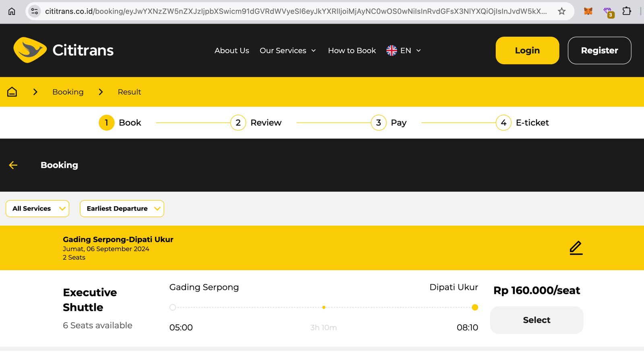
Task: Click the Register button
Action: tap(599, 50)
